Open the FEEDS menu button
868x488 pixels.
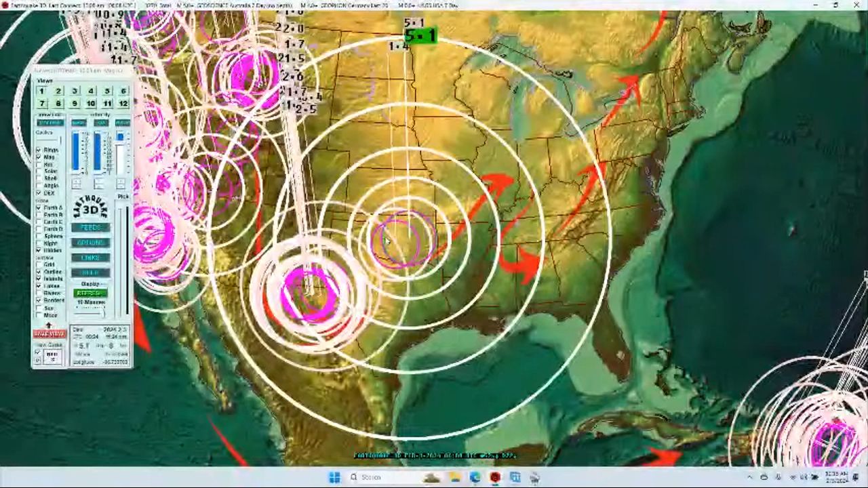(90, 228)
